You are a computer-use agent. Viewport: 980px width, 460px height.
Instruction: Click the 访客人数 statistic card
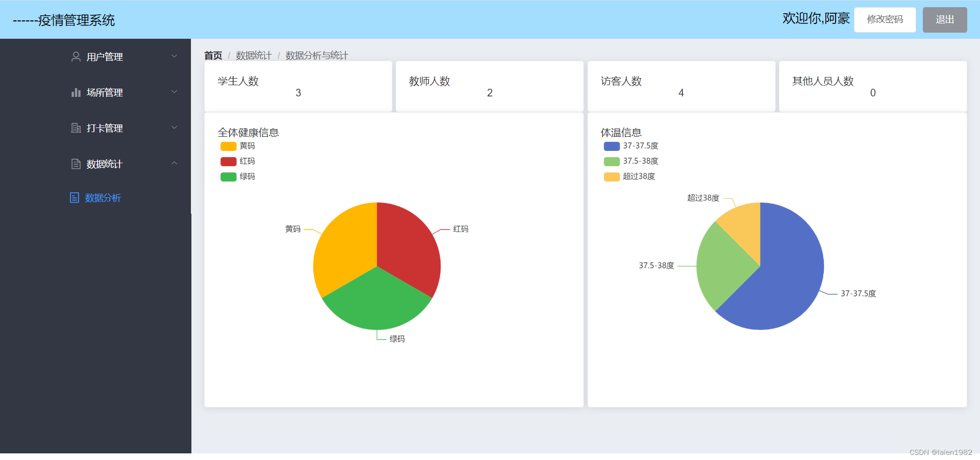point(681,86)
